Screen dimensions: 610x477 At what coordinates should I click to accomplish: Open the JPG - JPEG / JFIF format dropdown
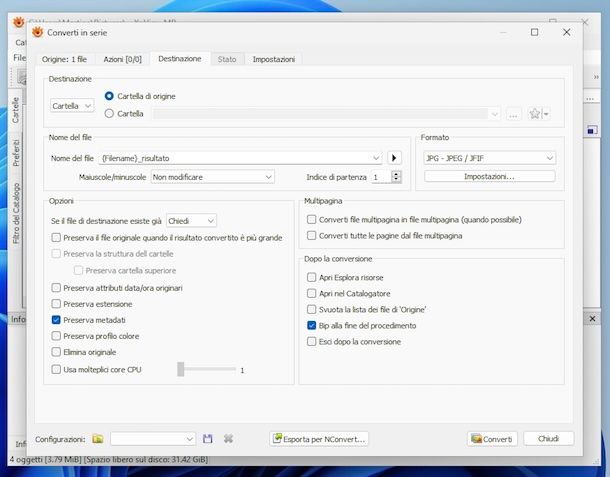click(x=489, y=158)
